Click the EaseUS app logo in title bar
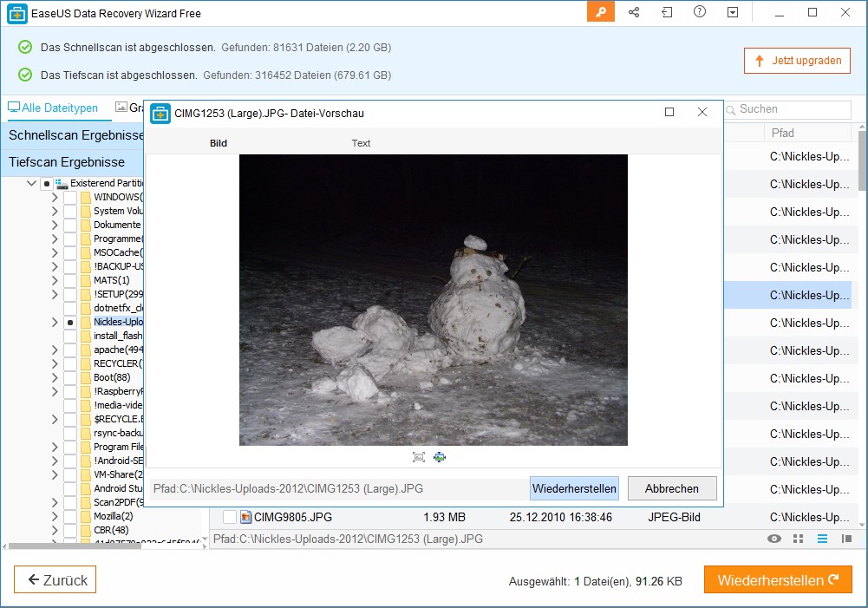The image size is (868, 608). [17, 13]
